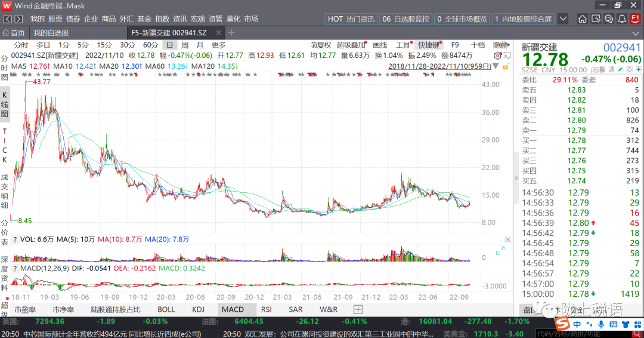Viewport: 644px width, 338px height.
Task: Click the Sogou input method S icon
Action: pyautogui.click(x=563, y=324)
